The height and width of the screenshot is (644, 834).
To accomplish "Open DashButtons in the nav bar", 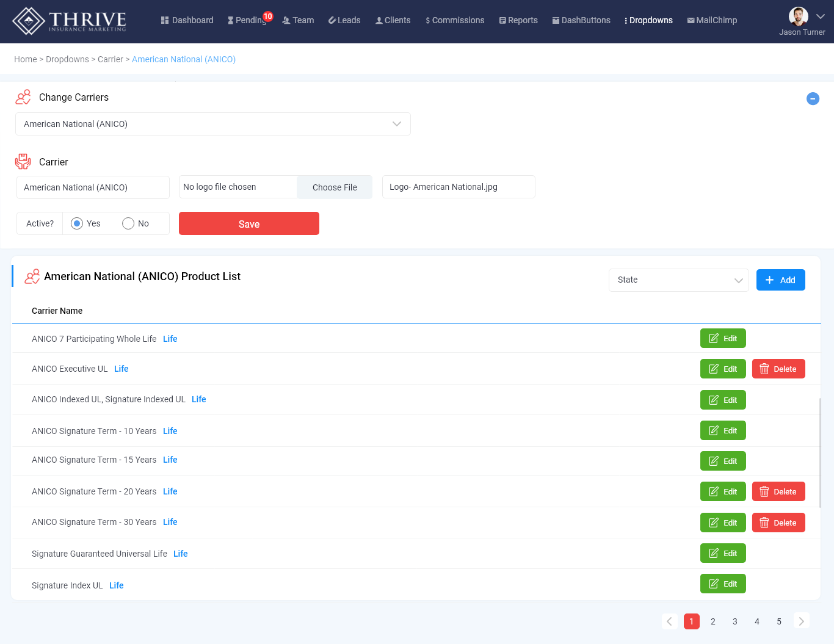I will (x=581, y=20).
